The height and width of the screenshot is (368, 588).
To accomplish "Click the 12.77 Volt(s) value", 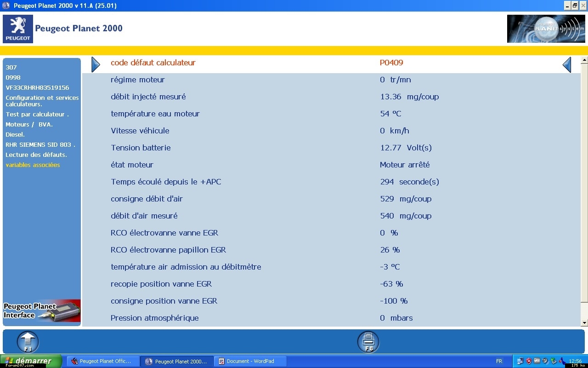I will click(406, 148).
